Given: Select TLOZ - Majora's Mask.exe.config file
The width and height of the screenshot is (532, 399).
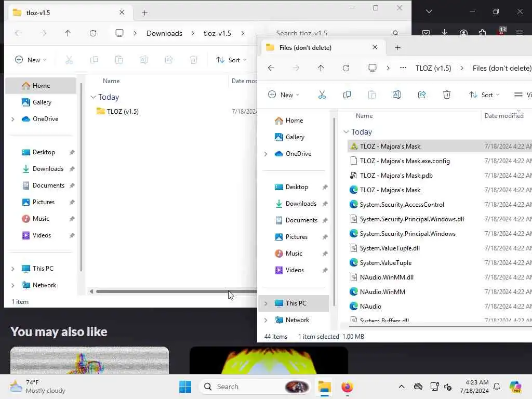Looking at the screenshot, I should click(404, 161).
